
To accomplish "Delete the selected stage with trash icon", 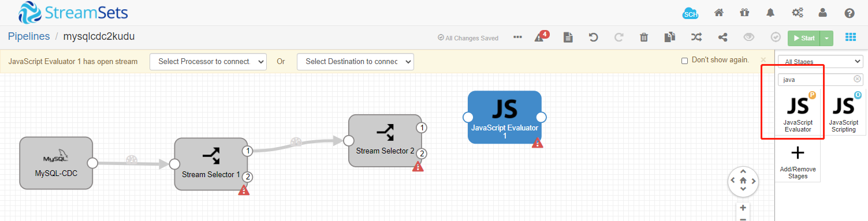I will [644, 38].
